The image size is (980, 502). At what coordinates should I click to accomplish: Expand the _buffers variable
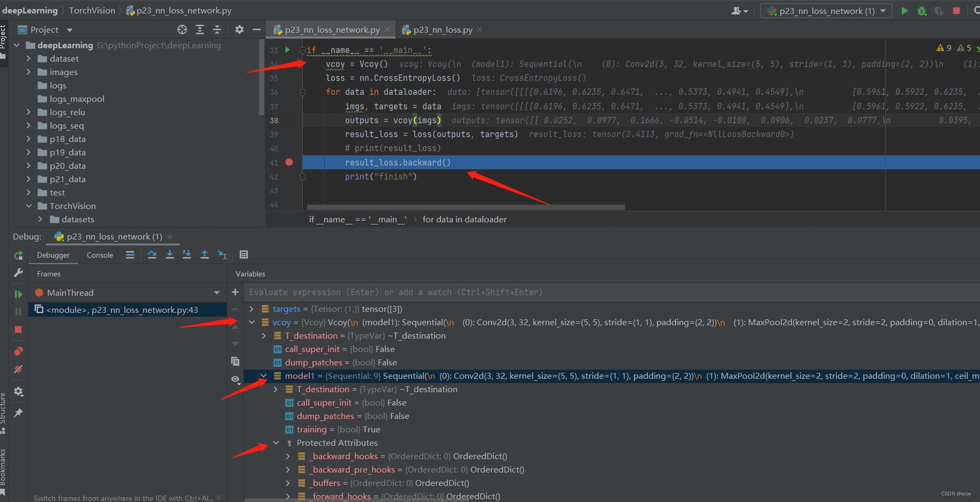288,483
